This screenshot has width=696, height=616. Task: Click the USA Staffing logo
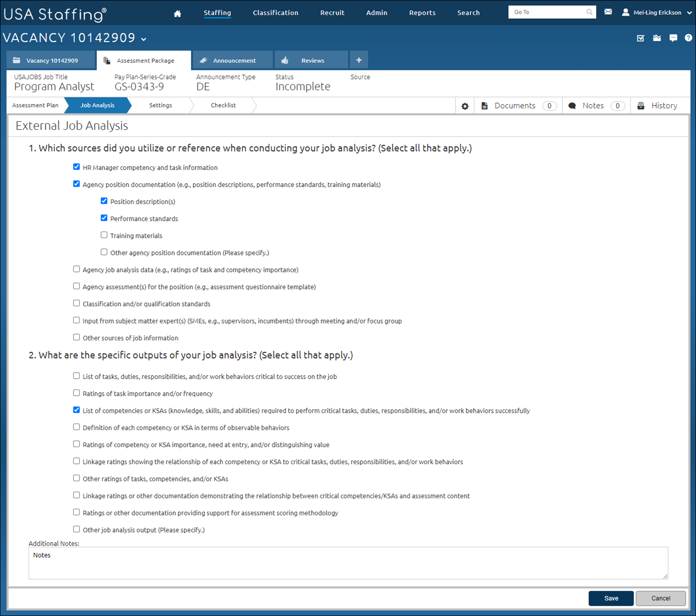[x=55, y=14]
